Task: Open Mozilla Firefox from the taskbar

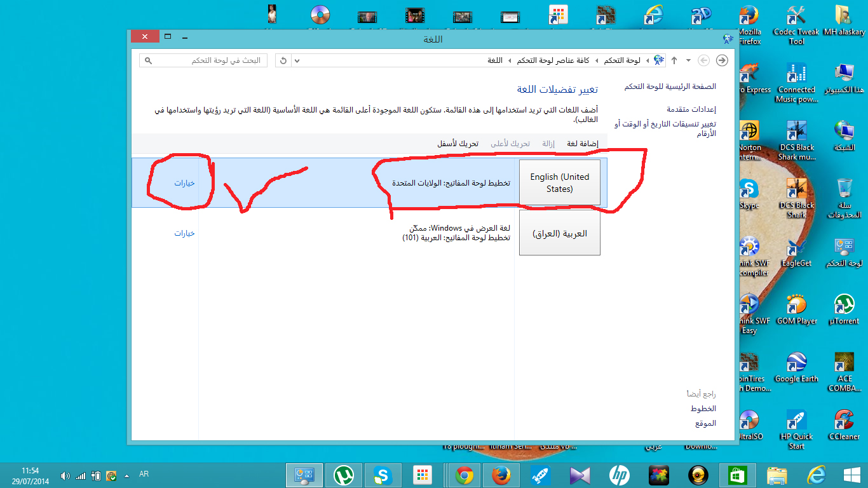Action: point(501,474)
